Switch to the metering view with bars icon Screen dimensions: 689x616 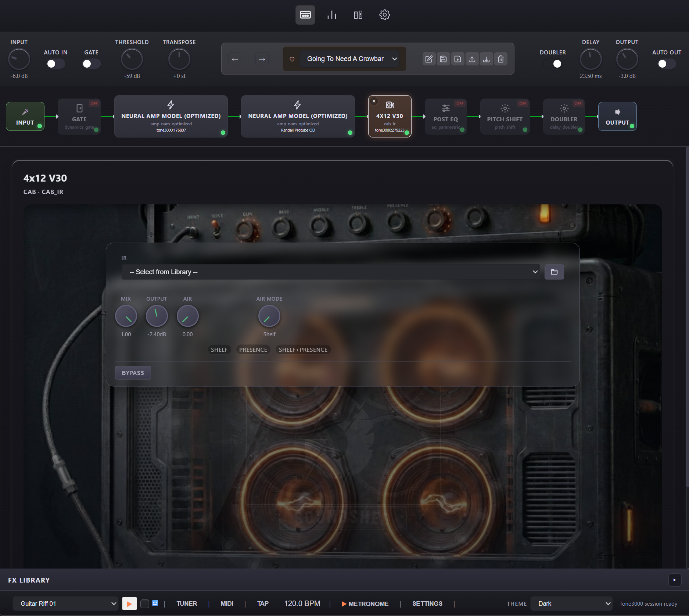point(331,15)
